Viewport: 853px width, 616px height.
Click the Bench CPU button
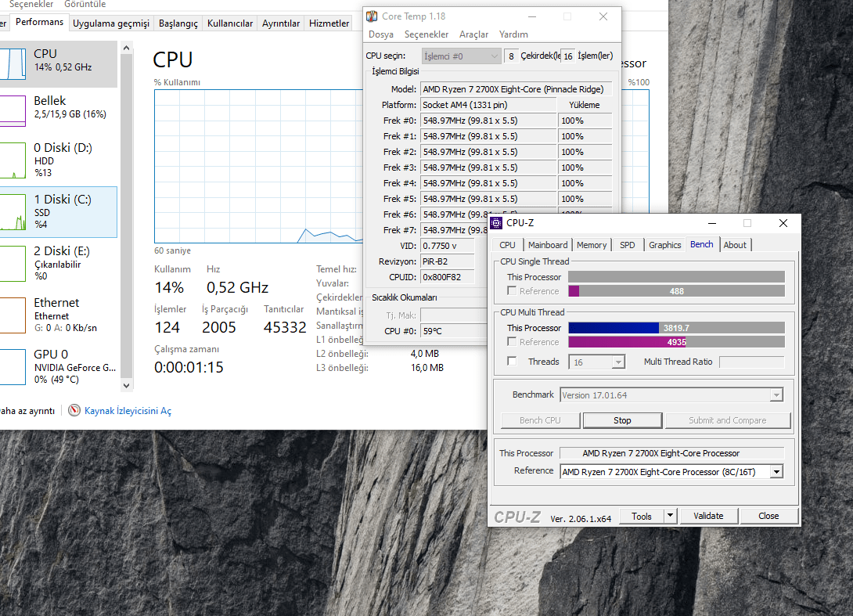540,420
